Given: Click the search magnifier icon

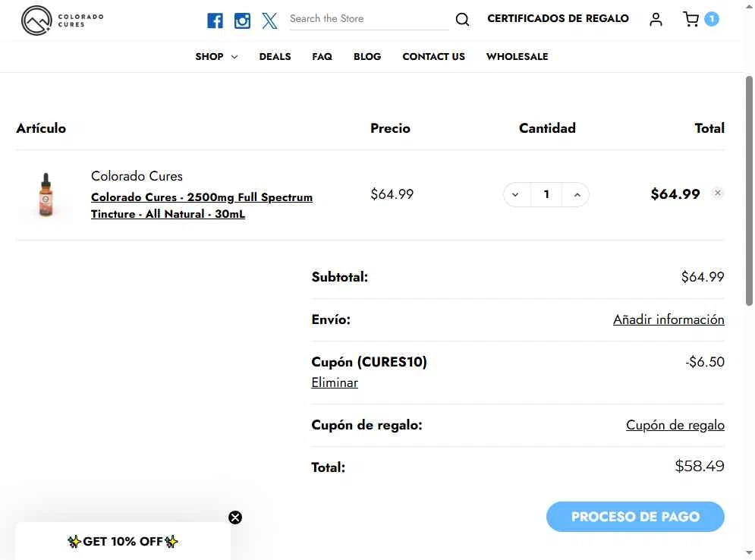Looking at the screenshot, I should (462, 19).
